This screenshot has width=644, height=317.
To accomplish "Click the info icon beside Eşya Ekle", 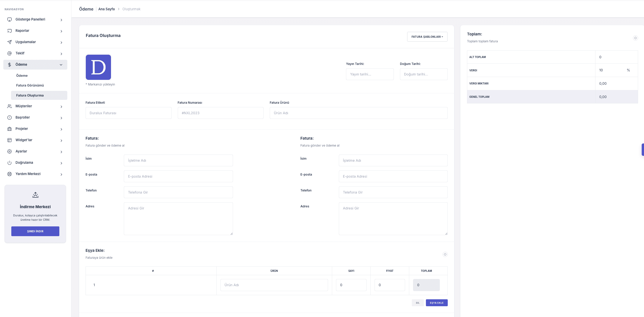I will [445, 254].
